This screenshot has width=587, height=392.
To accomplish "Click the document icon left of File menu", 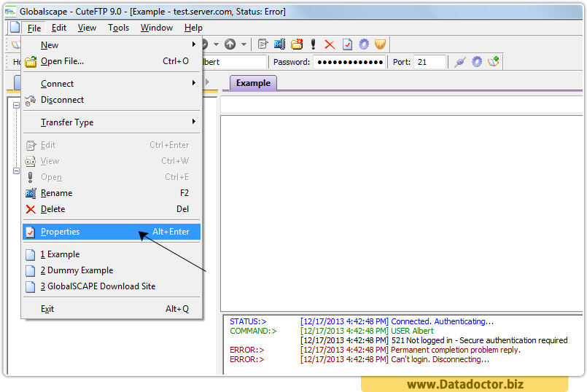I will (15, 27).
